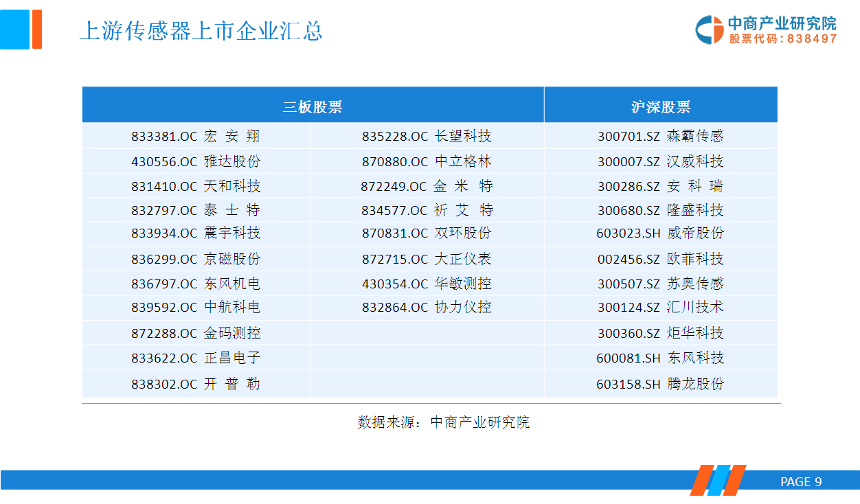Select the 沪深股票 column header
The height and width of the screenshot is (504, 860).
tap(660, 106)
